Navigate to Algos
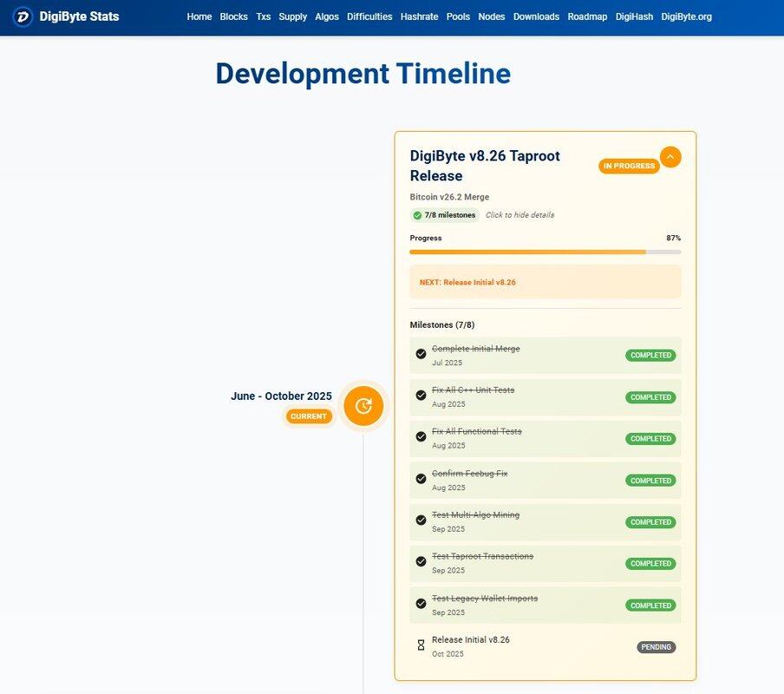 coord(327,16)
